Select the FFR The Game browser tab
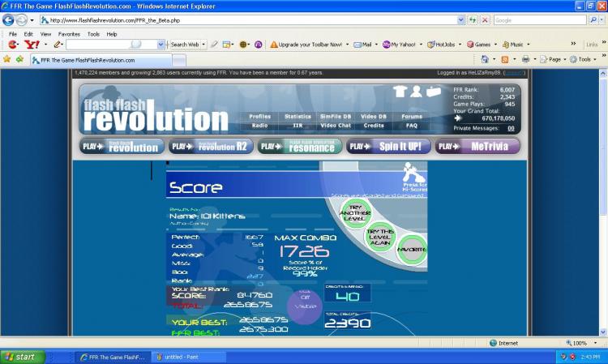The width and height of the screenshot is (608, 364). pyautogui.click(x=101, y=60)
